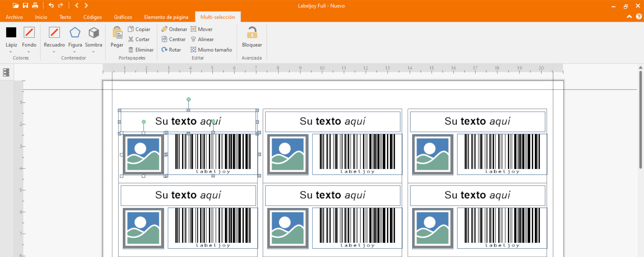Go to next page with right chevron
Viewport: 644px width, 257px height.
(86, 5)
